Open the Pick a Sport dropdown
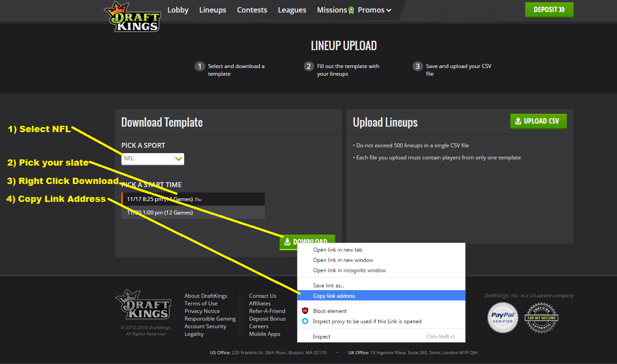 point(152,158)
